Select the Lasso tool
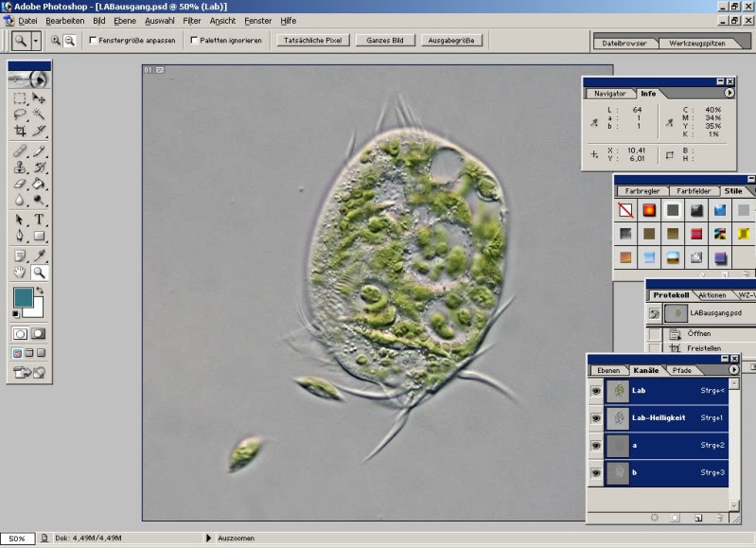This screenshot has height=548, width=756. point(20,115)
